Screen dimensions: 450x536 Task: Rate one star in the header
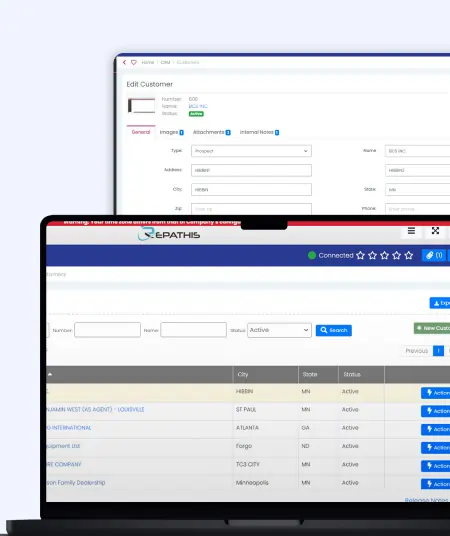[360, 255]
